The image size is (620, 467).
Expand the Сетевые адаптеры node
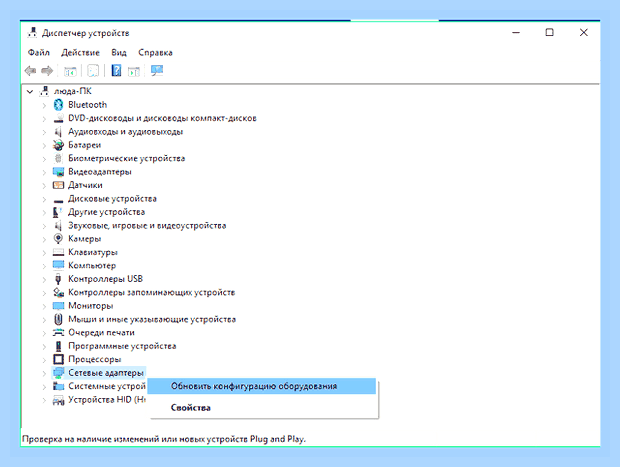44,373
